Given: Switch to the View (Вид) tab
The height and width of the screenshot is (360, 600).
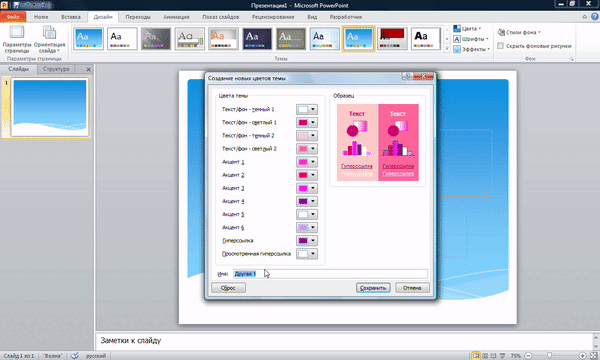Looking at the screenshot, I should point(312,17).
